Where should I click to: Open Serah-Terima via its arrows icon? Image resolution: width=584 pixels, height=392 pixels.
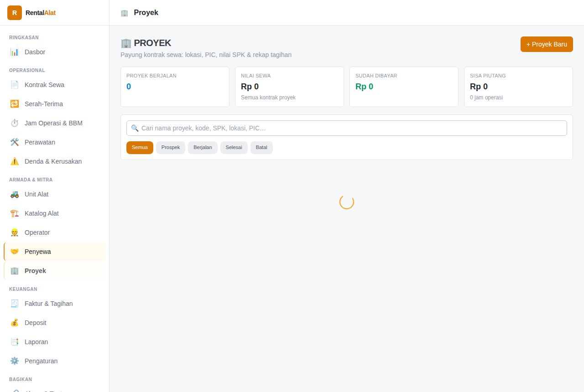point(15,104)
